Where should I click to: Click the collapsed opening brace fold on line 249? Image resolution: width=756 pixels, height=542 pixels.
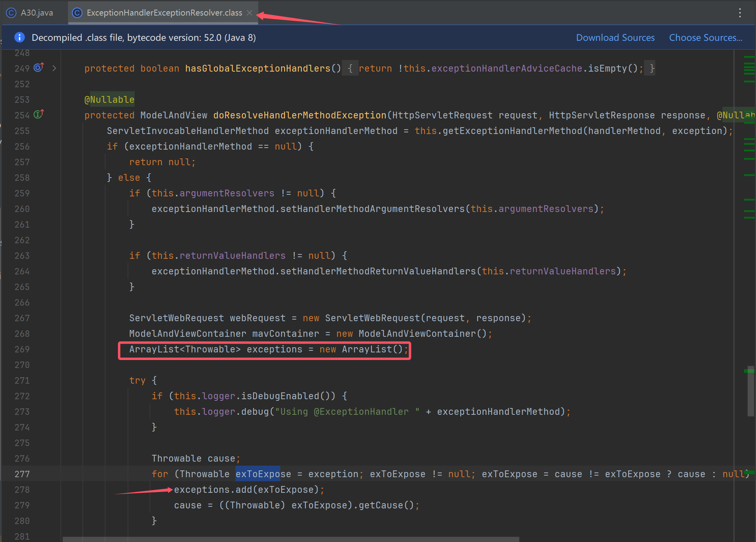(350, 68)
